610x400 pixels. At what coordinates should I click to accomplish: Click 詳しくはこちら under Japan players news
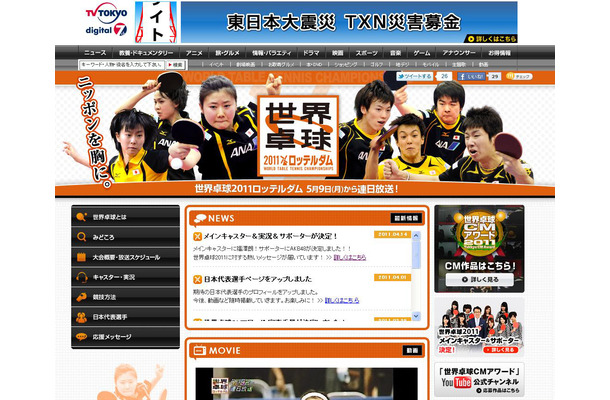[x=342, y=300]
